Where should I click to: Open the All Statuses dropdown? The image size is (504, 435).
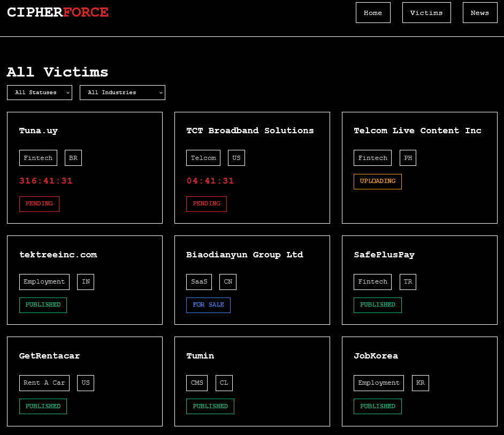[x=39, y=92]
